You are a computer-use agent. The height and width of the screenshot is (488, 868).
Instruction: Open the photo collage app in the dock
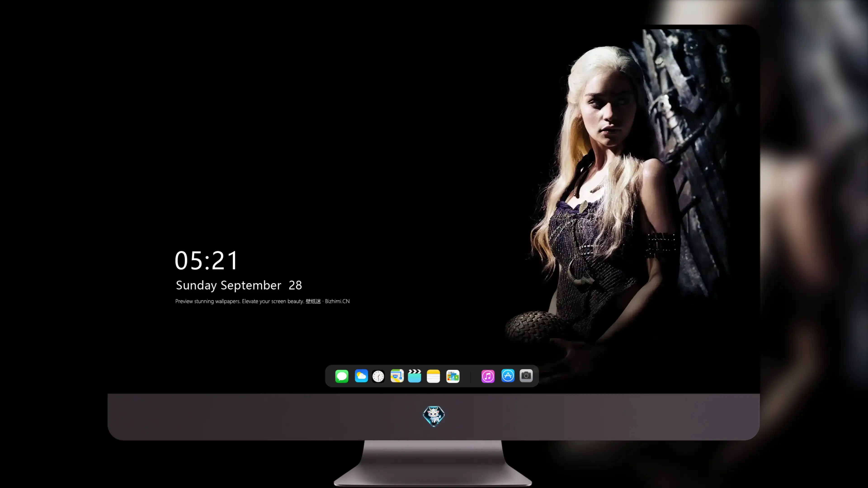pos(453,376)
